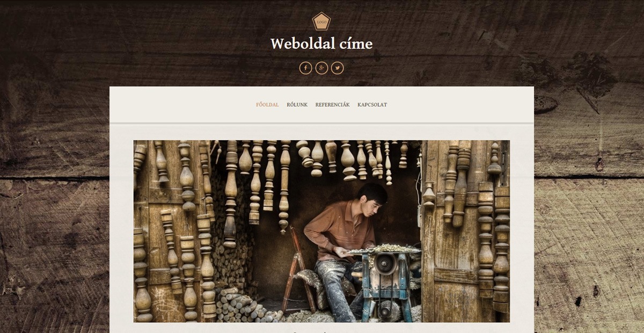
Task: Navigate to the Kapcsolat page
Action: point(372,105)
